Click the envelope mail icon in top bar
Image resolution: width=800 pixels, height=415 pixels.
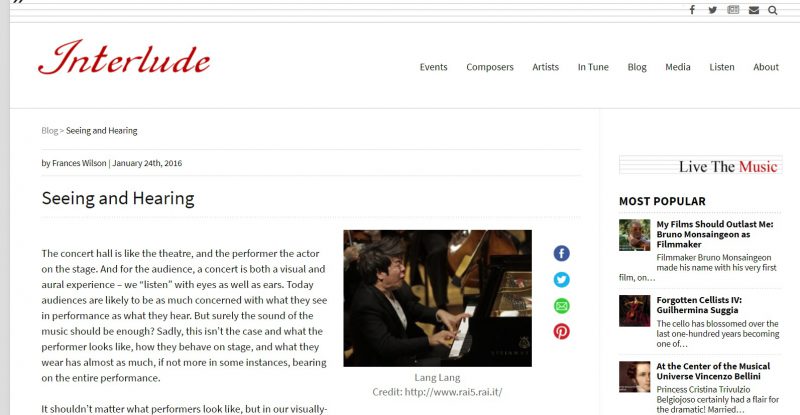click(x=754, y=10)
